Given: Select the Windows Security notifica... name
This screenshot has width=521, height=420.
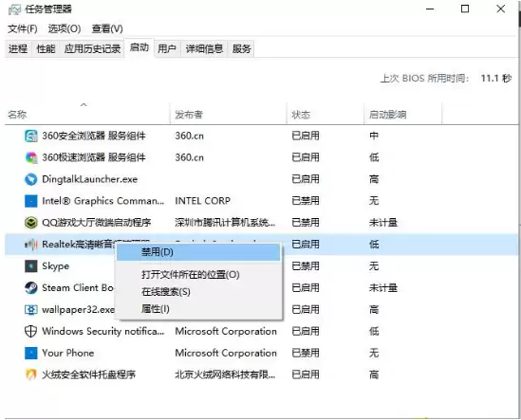Looking at the screenshot, I should pos(103,331).
